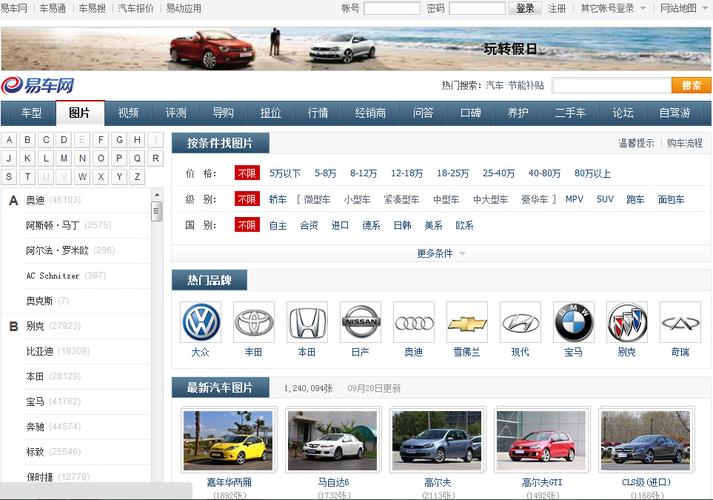
Task: Filter by SUV vehicle class
Action: pyautogui.click(x=605, y=199)
